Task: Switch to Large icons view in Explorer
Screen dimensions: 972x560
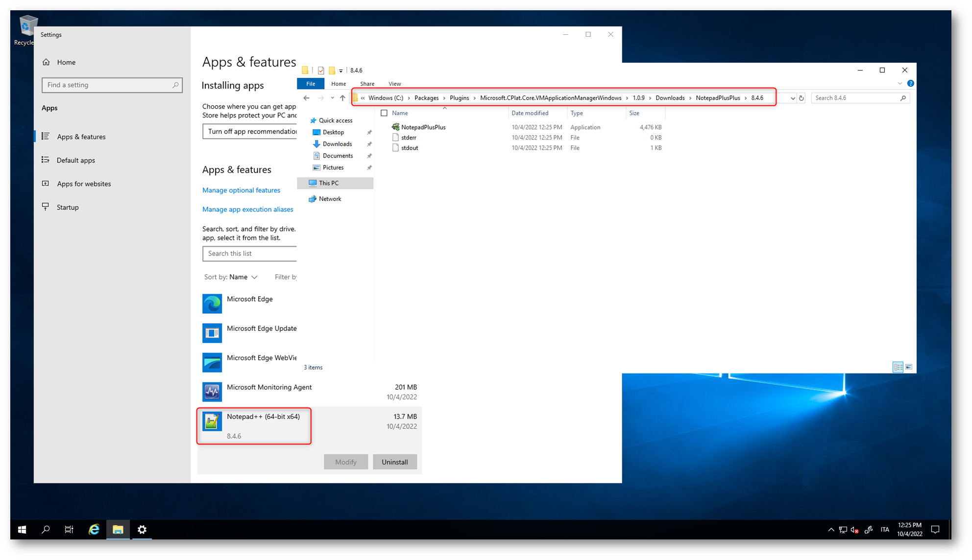Action: pyautogui.click(x=909, y=367)
